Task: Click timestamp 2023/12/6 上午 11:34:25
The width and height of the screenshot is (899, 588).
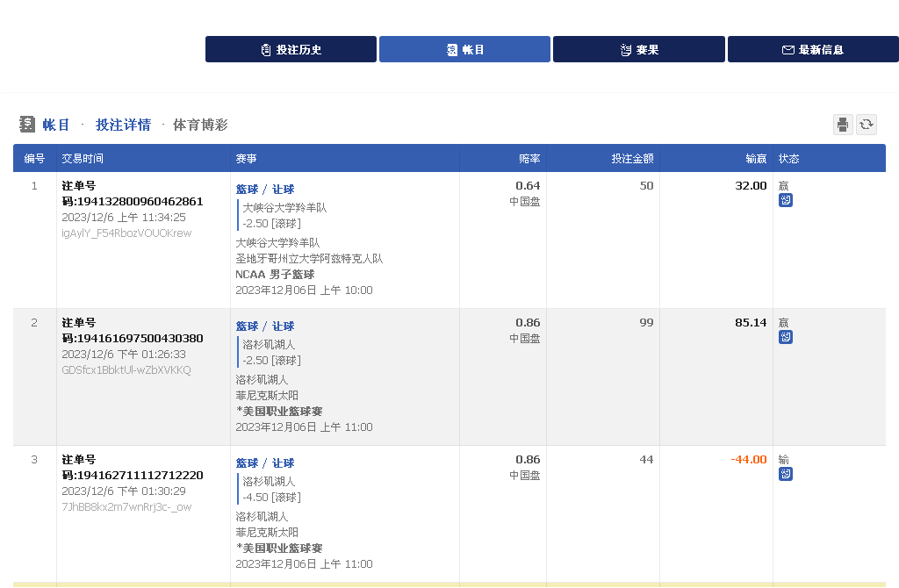Action: (x=124, y=217)
